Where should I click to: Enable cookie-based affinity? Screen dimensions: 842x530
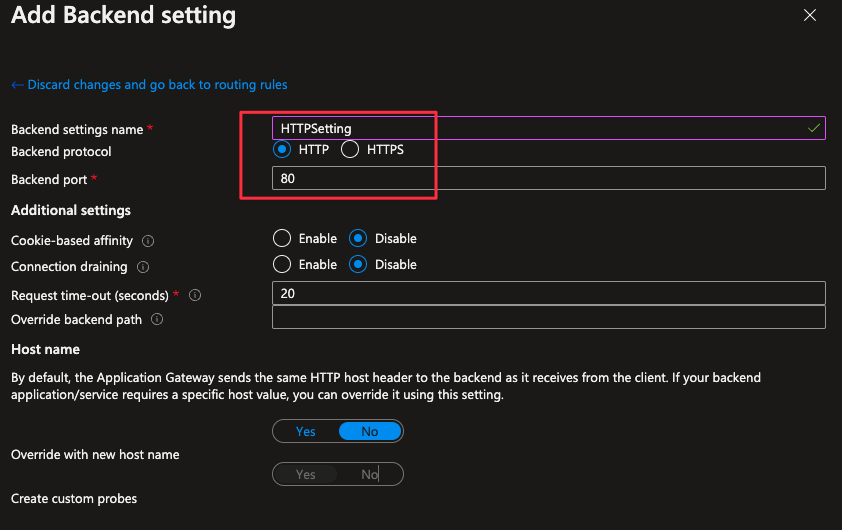pyautogui.click(x=282, y=239)
